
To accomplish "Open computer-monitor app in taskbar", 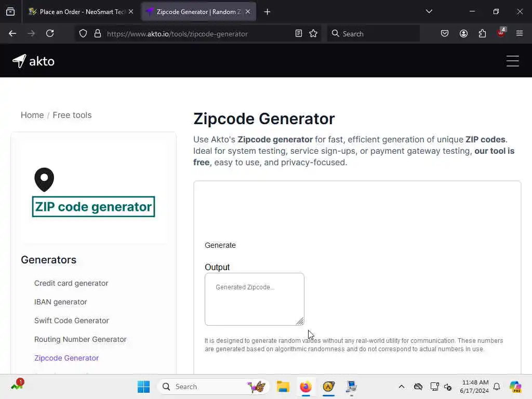I will point(351,387).
